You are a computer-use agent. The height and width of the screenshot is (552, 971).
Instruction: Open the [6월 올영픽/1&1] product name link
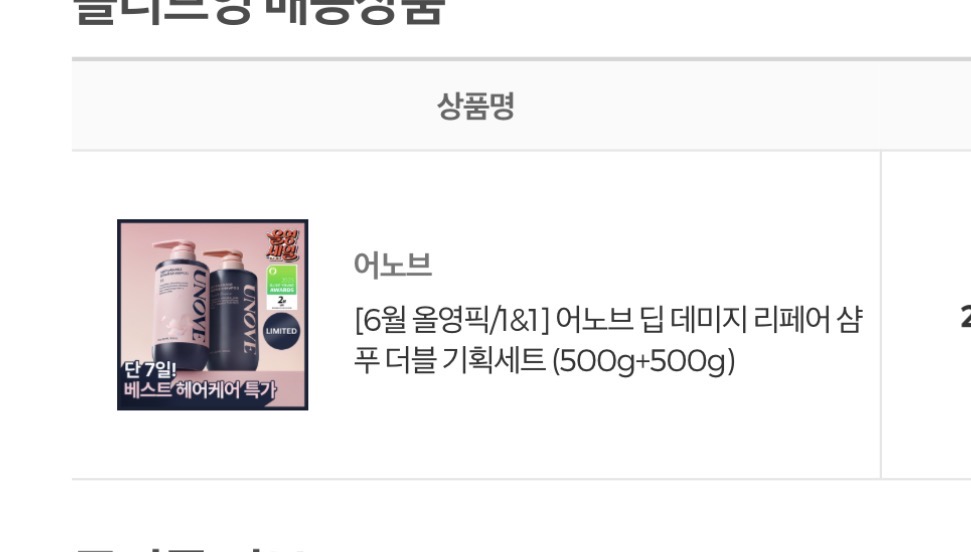(607, 340)
